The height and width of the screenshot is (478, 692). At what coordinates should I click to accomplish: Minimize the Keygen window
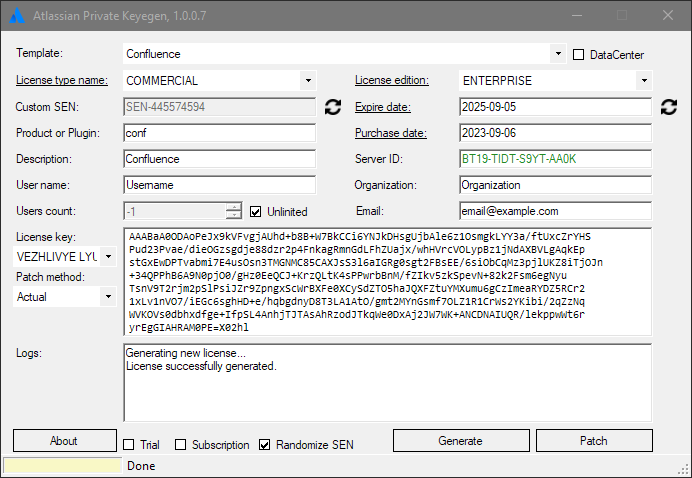[x=577, y=15]
